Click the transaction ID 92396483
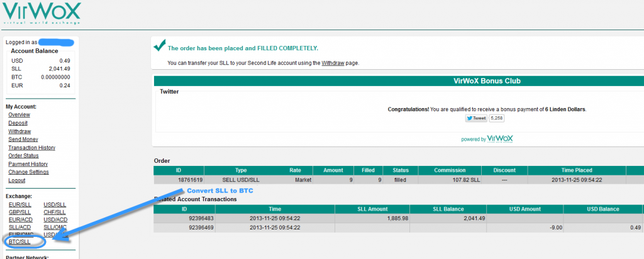This screenshot has height=259, width=644. tap(201, 218)
